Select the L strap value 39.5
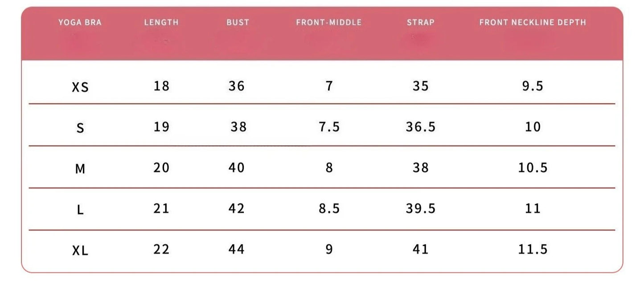The width and height of the screenshot is (644, 281). 420,208
